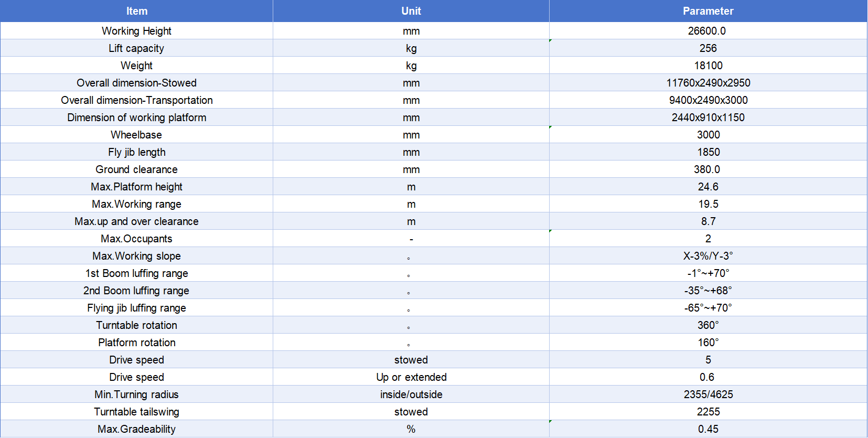Viewport: 868px width, 438px height.
Task: Select the Turntable tailswing value 2255
Action: [708, 412]
